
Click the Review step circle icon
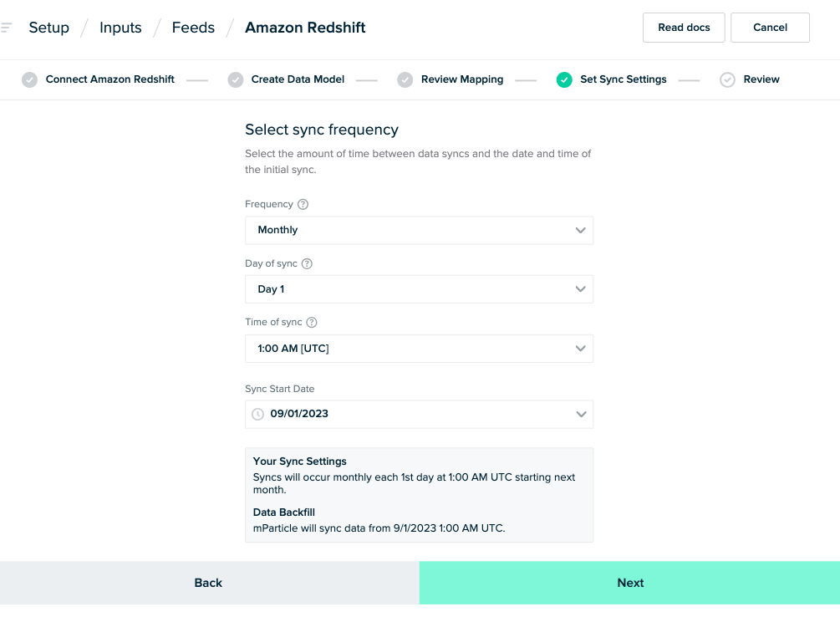click(727, 79)
